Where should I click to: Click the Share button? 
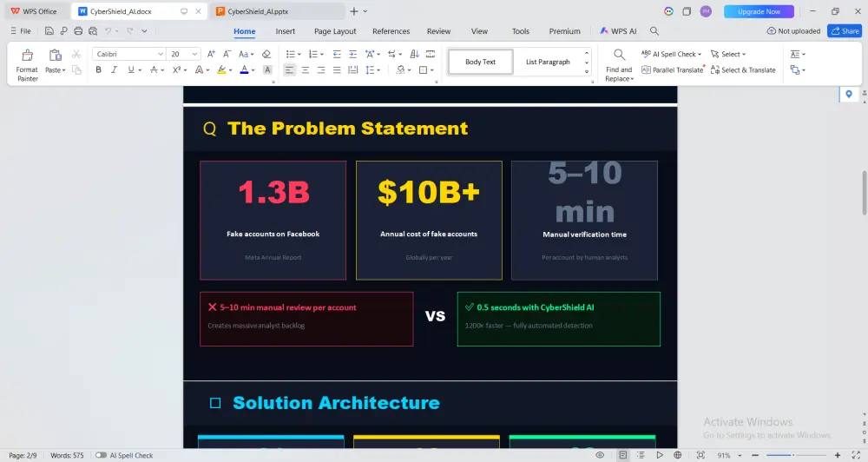coord(845,31)
